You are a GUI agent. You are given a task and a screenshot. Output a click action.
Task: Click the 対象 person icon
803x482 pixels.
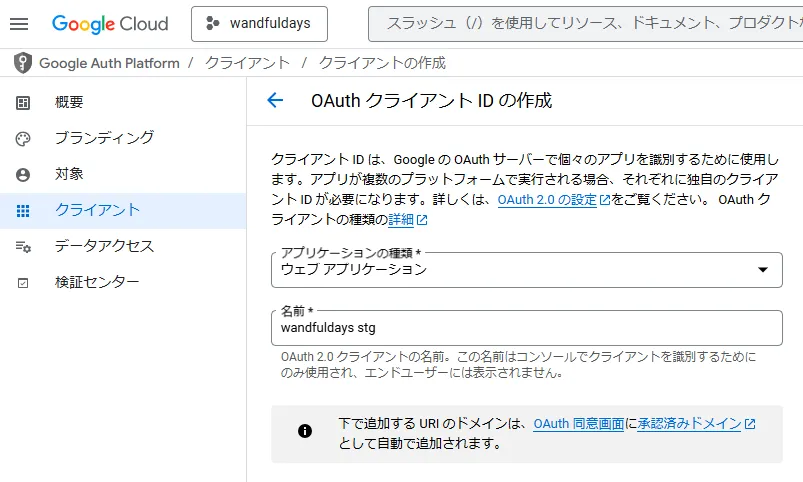pos(23,175)
